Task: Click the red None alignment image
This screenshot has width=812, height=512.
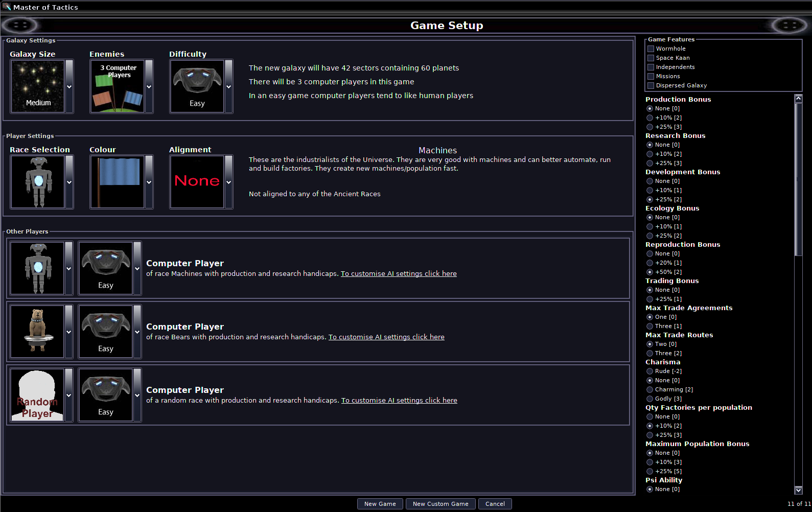Action: 197,182
